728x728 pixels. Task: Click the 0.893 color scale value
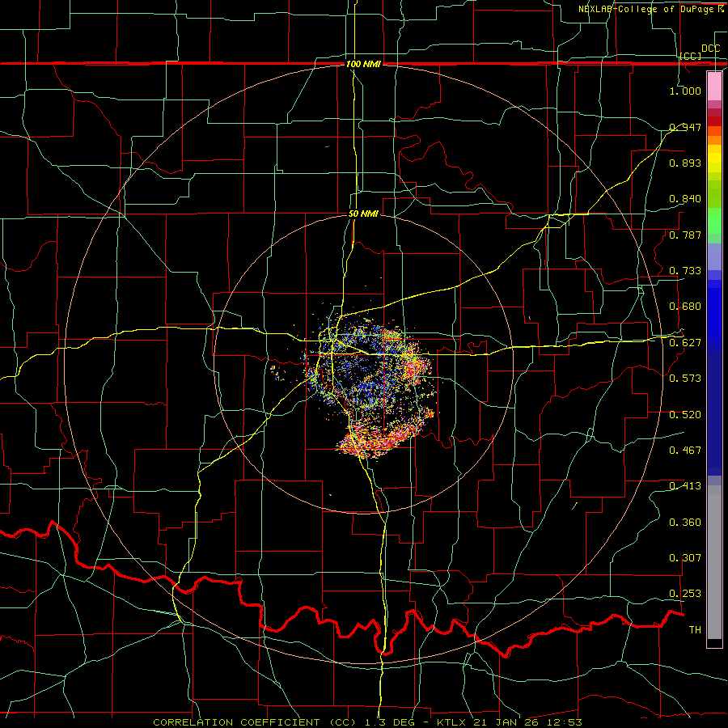(x=685, y=163)
